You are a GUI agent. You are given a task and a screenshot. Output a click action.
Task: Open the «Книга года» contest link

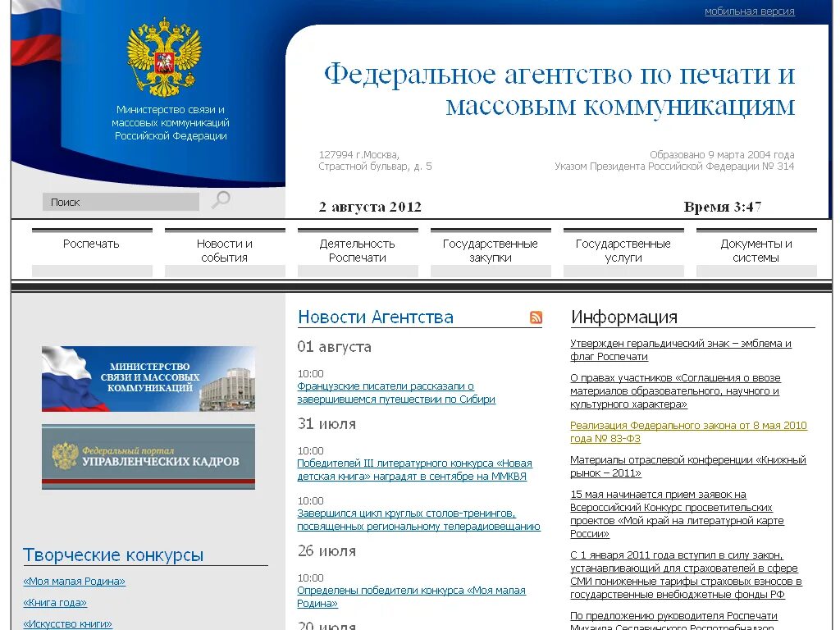tap(54, 602)
